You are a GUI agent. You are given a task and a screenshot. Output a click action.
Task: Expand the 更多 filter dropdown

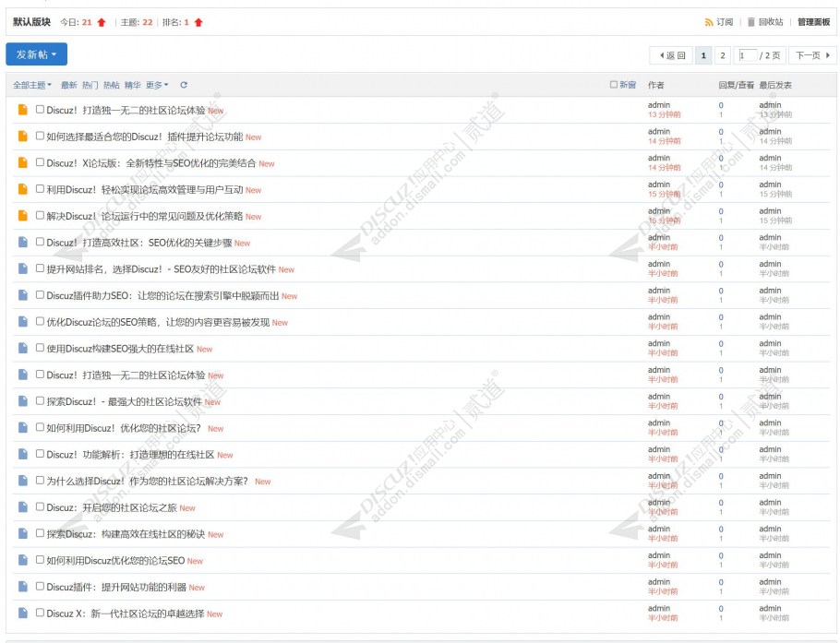[x=157, y=85]
